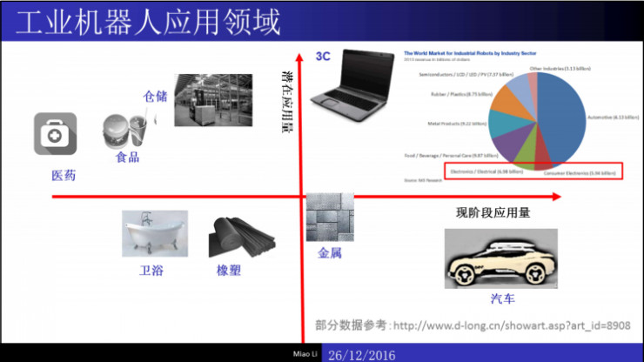Open the d-long.cn reference URL

[510, 325]
